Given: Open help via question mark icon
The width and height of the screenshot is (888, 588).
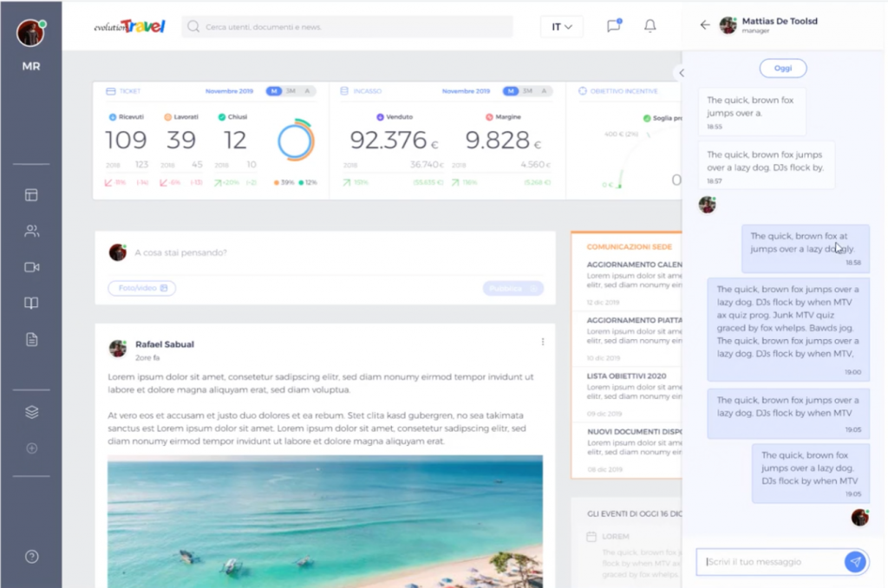Looking at the screenshot, I should tap(31, 557).
